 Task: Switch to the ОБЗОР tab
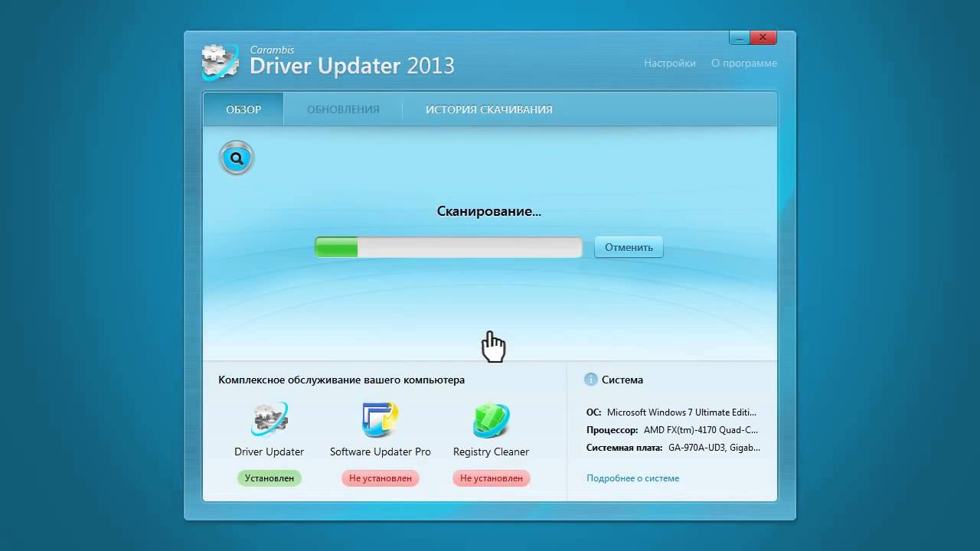point(243,109)
